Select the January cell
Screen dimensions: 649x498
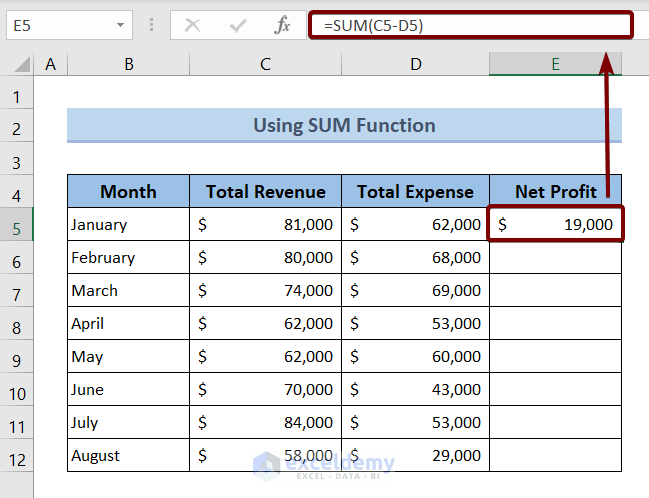point(128,225)
